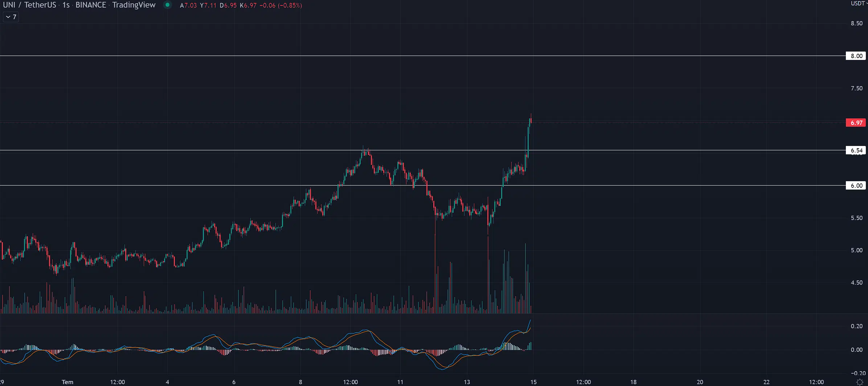Click the date label 15 on time axis
This screenshot has height=386, width=868.
[533, 382]
